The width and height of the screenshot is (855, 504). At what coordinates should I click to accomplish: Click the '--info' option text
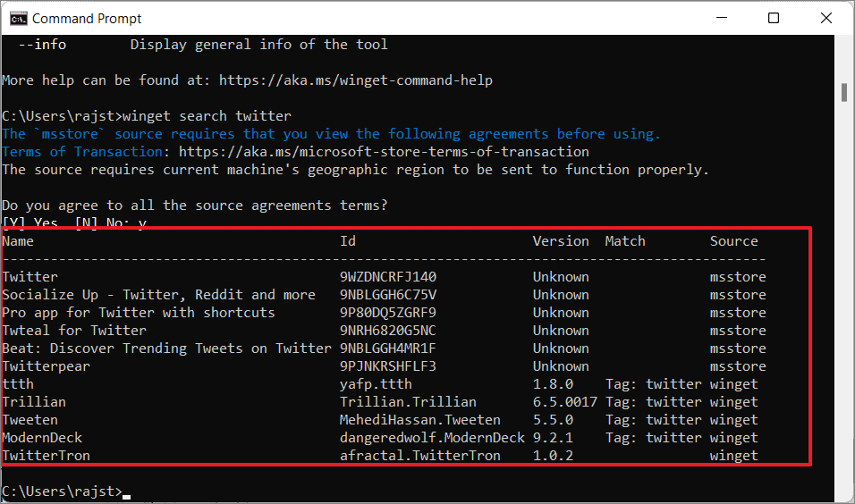point(42,45)
